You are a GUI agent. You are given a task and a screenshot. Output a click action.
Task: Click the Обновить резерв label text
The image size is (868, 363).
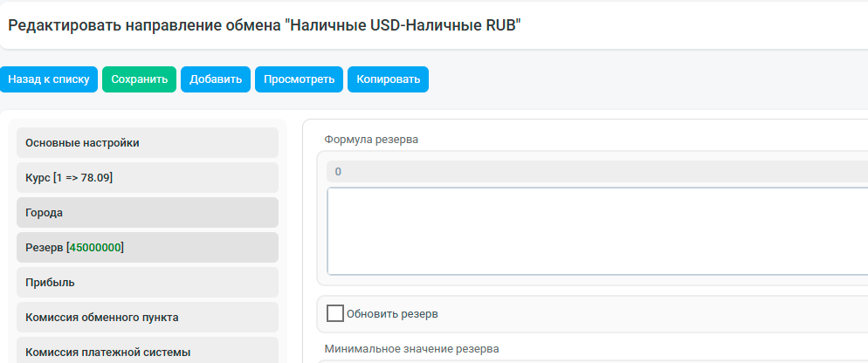[x=392, y=314]
